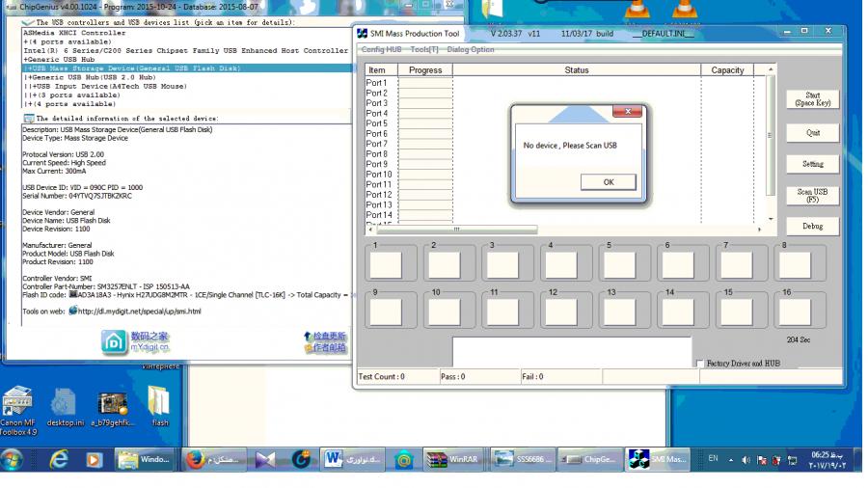Switch to WinRAR taskbar window
This screenshot has height=488, width=868.
453,459
